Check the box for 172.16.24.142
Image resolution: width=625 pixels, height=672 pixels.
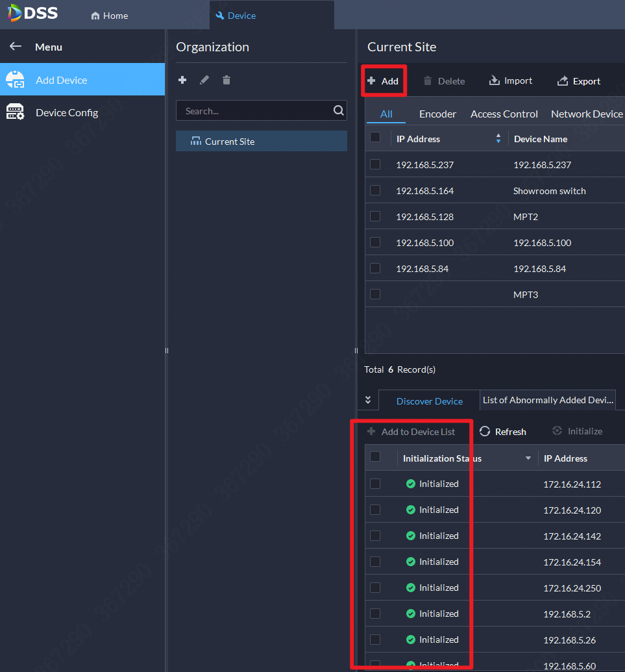click(375, 536)
